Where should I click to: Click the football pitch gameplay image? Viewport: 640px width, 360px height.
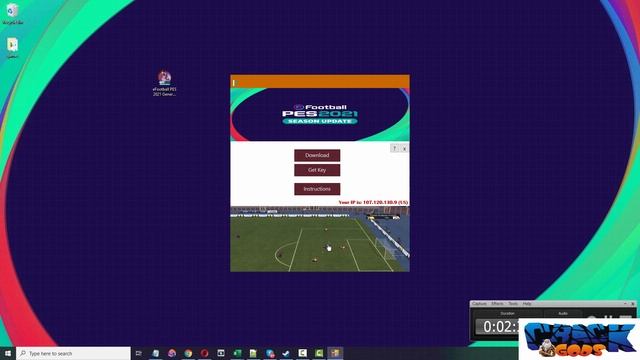320,239
